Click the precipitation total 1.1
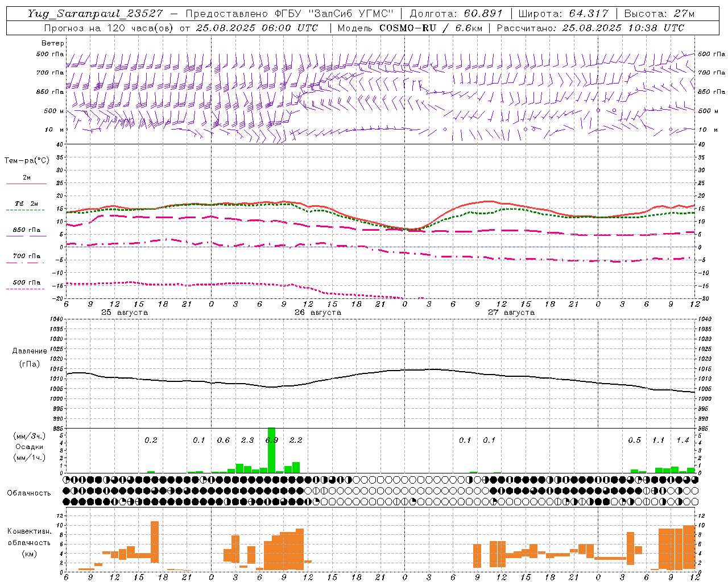This screenshot has width=728, height=582. 659,440
